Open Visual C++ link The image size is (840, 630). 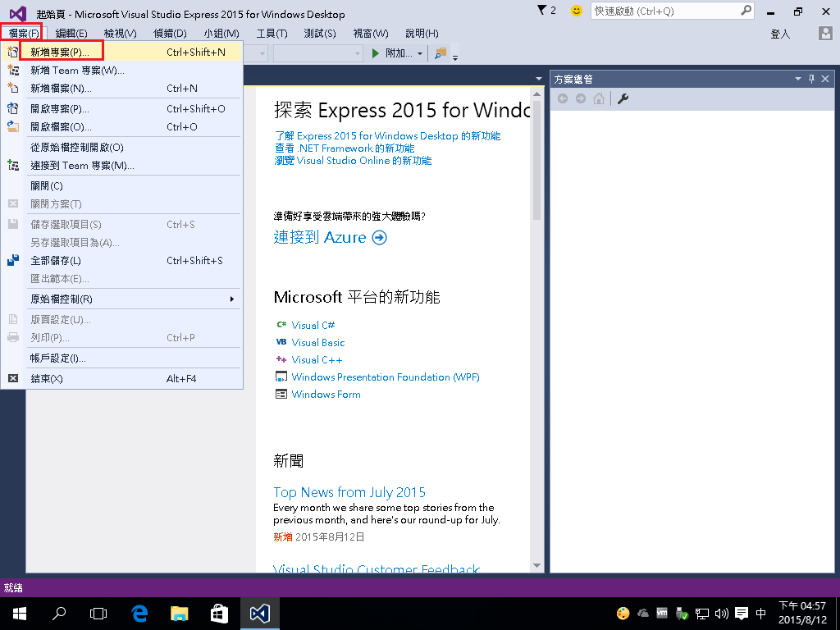coord(317,359)
